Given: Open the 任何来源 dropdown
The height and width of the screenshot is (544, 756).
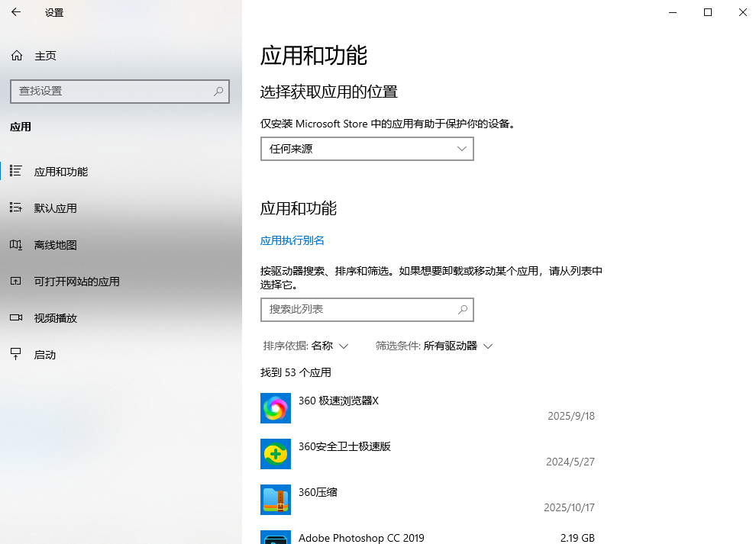Looking at the screenshot, I should pyautogui.click(x=367, y=149).
